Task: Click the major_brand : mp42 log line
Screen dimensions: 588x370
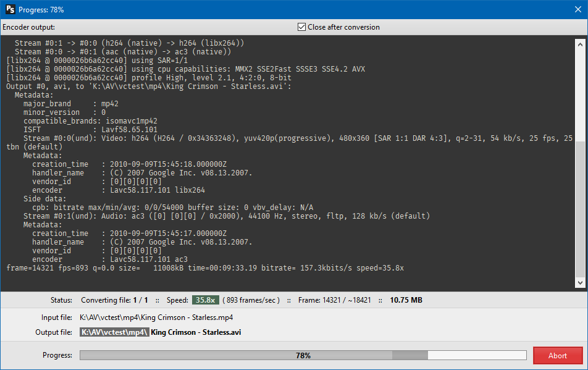Action: (x=71, y=104)
